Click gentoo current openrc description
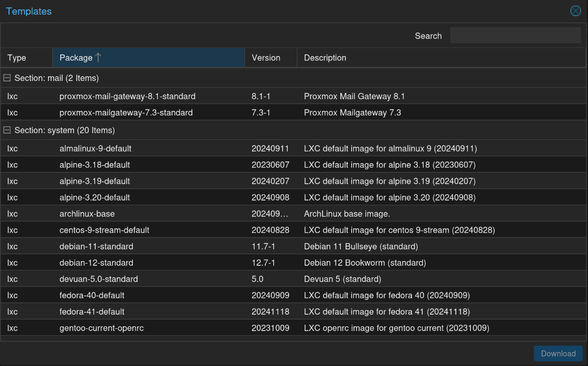 tap(396, 328)
